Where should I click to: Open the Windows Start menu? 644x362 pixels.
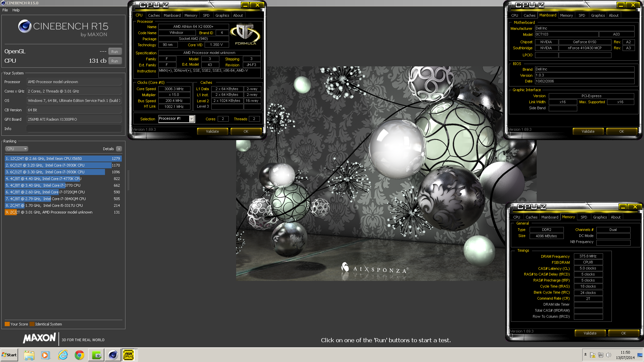(x=9, y=355)
